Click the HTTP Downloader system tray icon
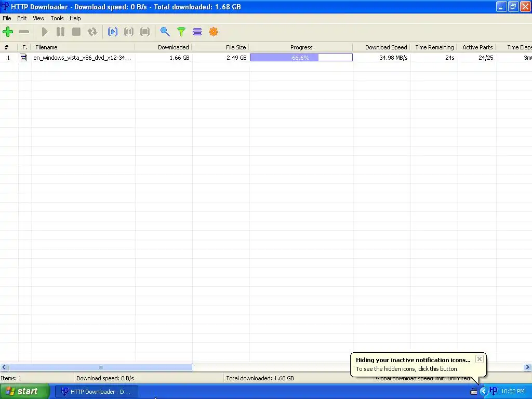 [x=494, y=391]
